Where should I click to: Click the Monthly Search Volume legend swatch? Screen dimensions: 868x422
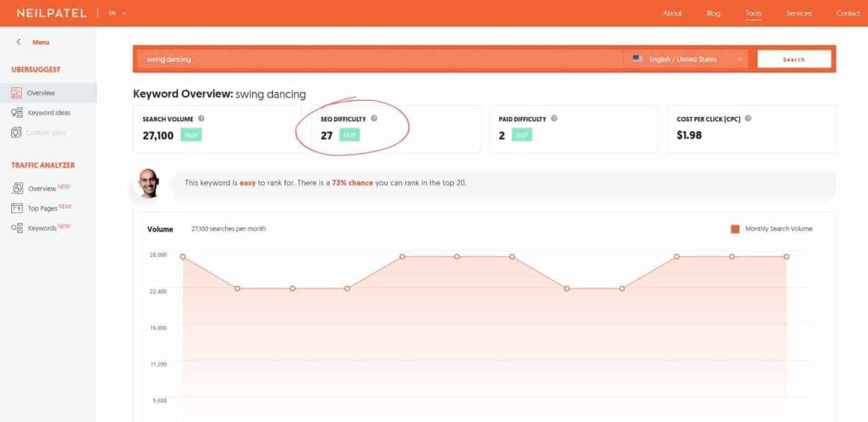coord(734,228)
